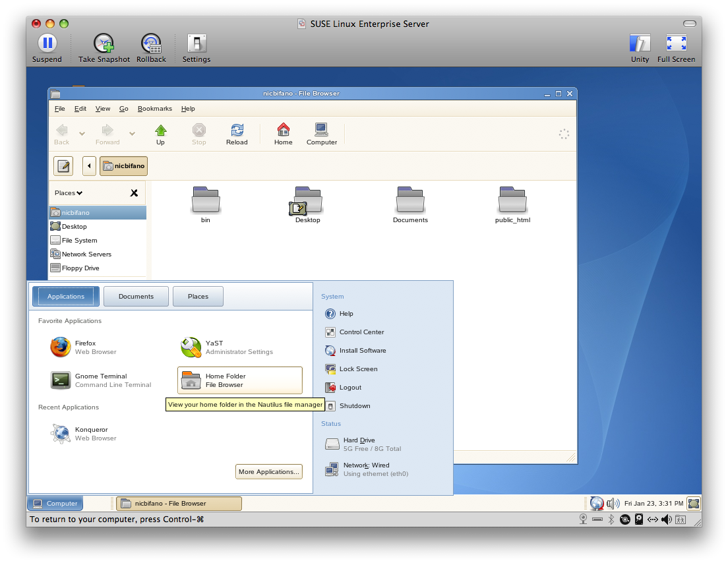The image size is (728, 563).
Task: Click the More Applications button
Action: [269, 471]
